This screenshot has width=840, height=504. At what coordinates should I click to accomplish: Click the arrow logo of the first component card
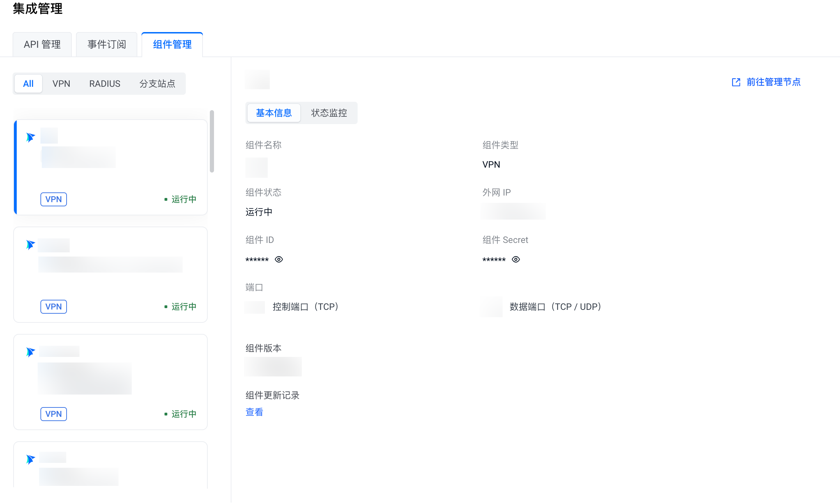(x=30, y=137)
